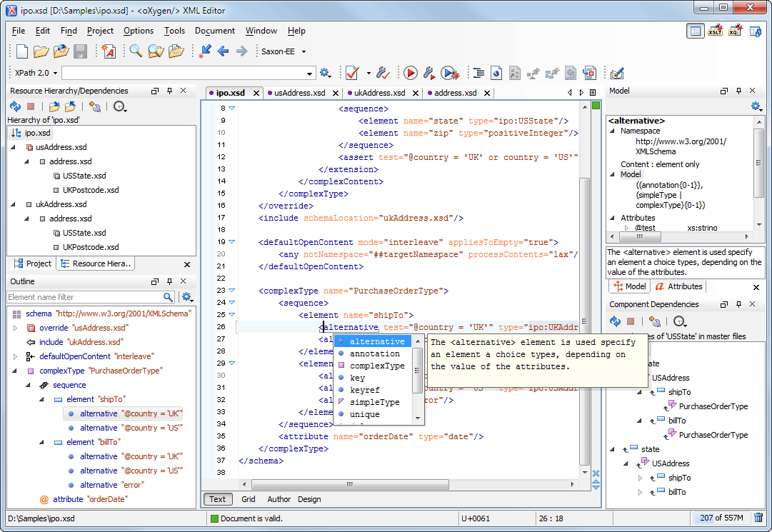Select the Editor perspective icon
Image resolution: width=772 pixels, height=532 pixels.
click(x=695, y=31)
